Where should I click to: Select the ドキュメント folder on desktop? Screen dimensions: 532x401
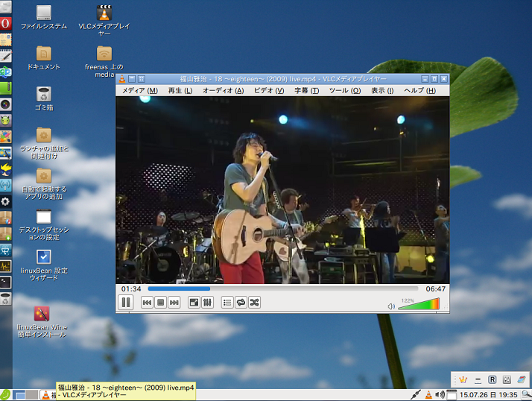tap(44, 58)
